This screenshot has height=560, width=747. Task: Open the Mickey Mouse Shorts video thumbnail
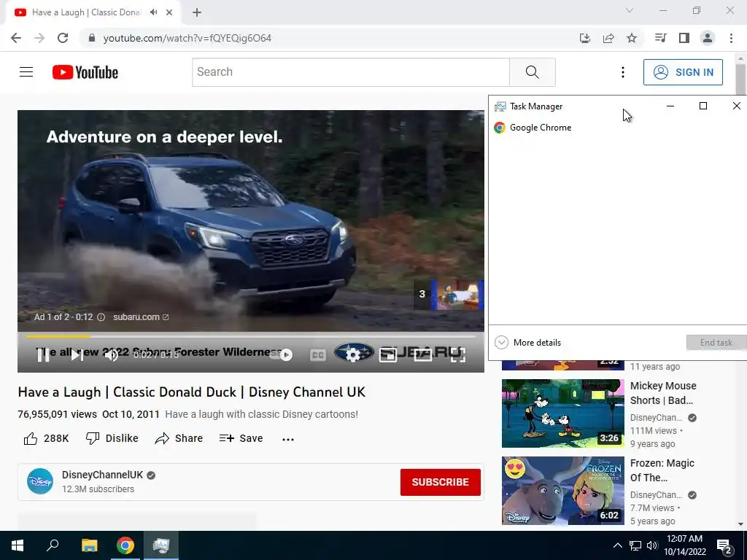click(562, 413)
